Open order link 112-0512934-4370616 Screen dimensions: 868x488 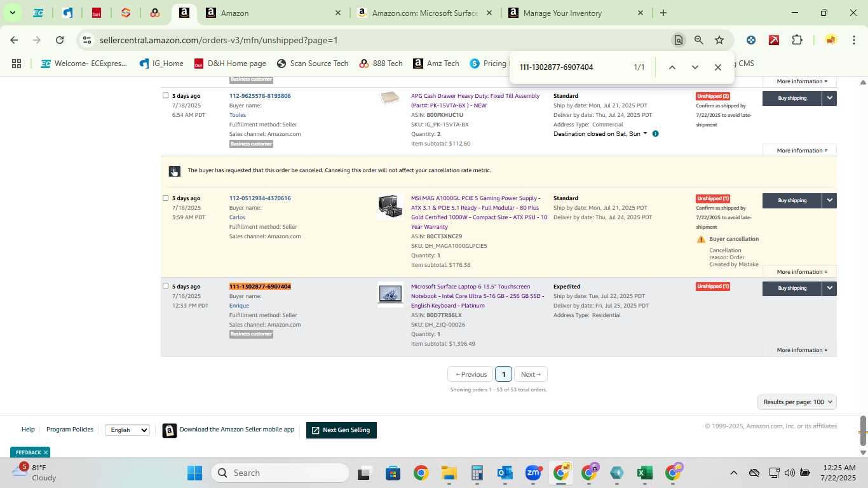260,198
